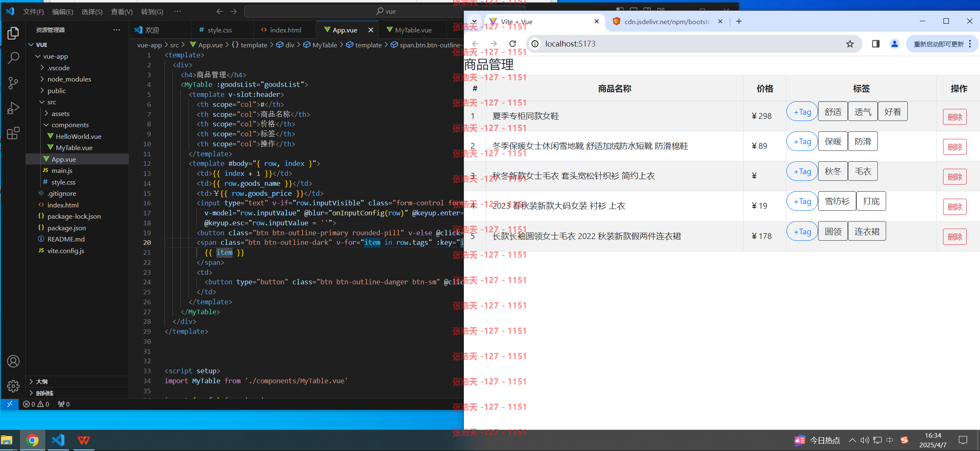Expand the assets folder

click(46, 113)
